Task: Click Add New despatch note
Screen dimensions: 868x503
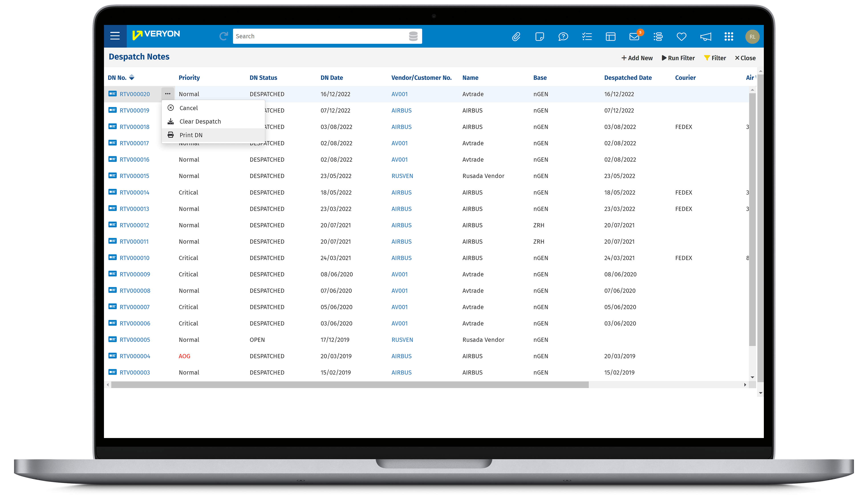Action: pos(637,58)
